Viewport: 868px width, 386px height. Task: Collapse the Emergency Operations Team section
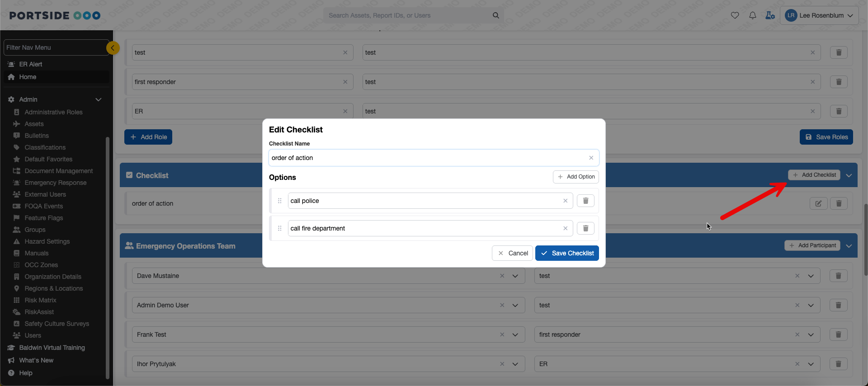849,246
